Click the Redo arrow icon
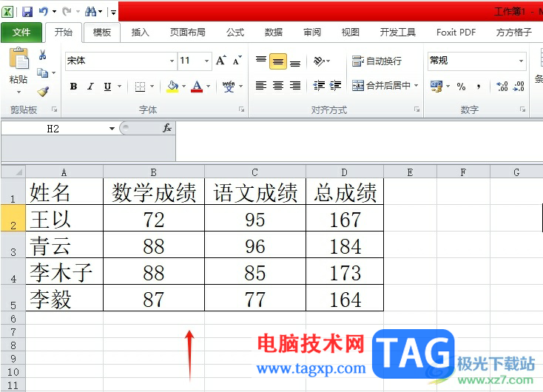543x392 pixels. [x=67, y=12]
